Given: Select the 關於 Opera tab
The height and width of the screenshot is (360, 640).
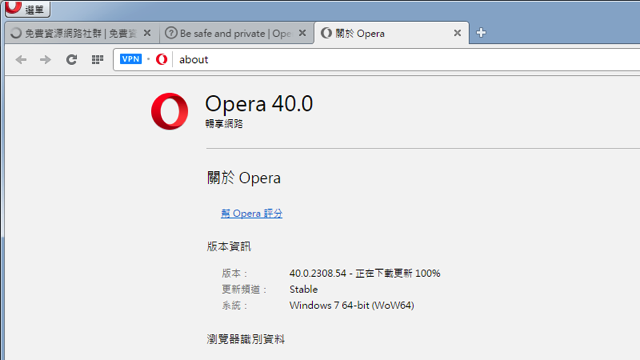Looking at the screenshot, I should click(392, 33).
